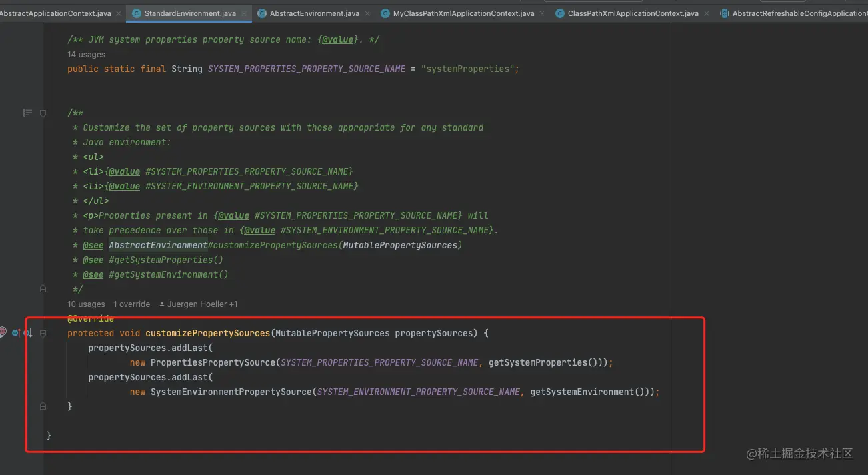This screenshot has height=475, width=868.
Task: Click the SystemEnvironmentPropertySource constructor call
Action: coord(231,392)
